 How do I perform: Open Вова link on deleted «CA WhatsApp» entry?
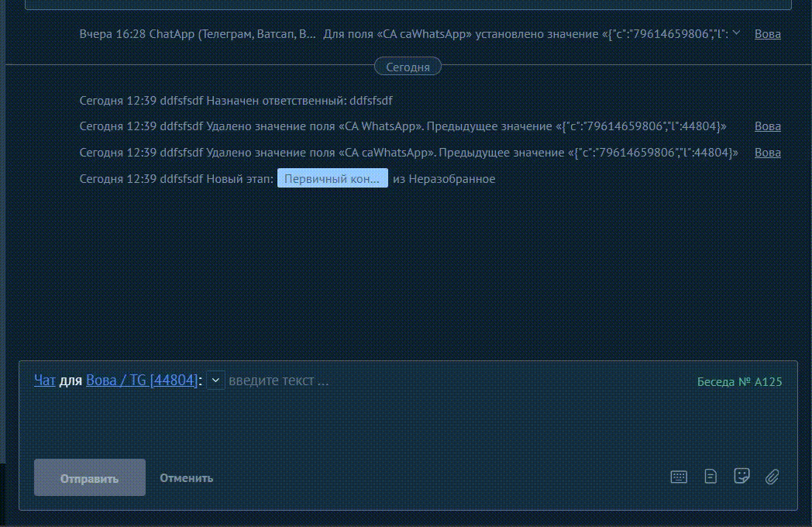click(767, 126)
